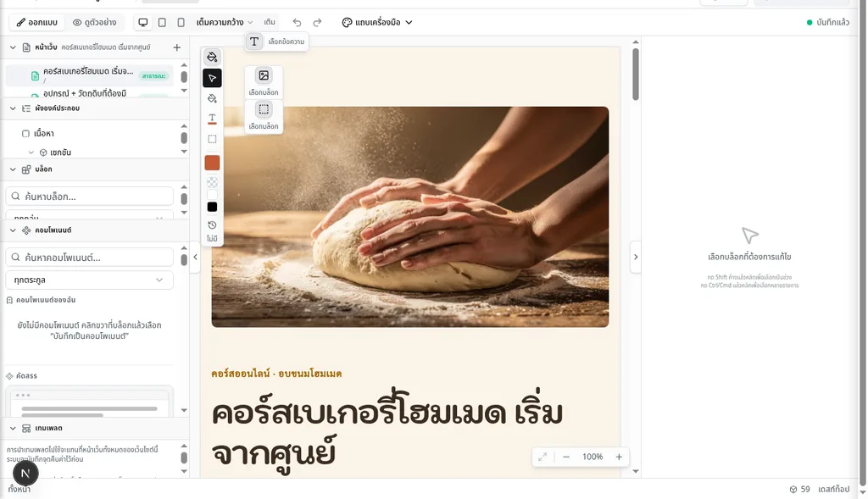The height and width of the screenshot is (499, 868).
Task: Select the dashed-square block tool in toolbar
Action: pyautogui.click(x=212, y=139)
